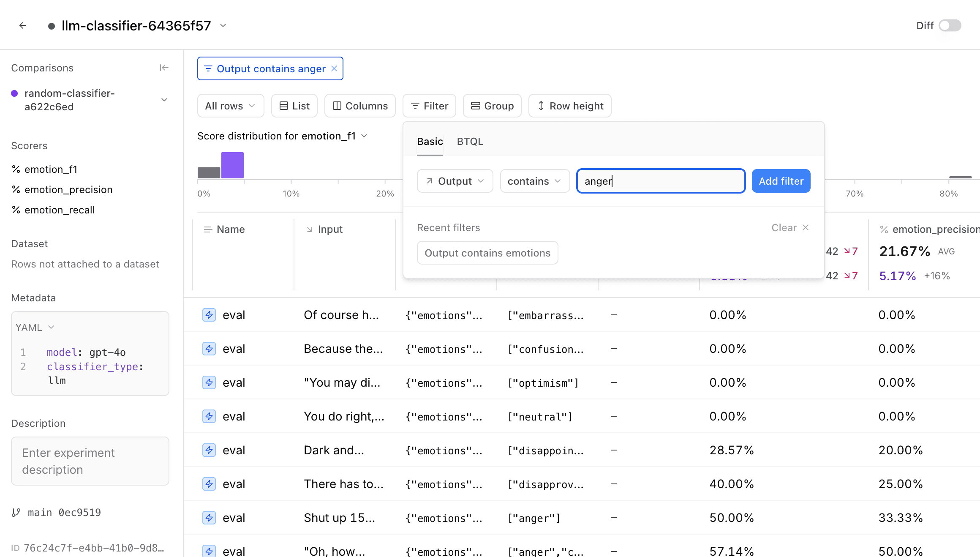The height and width of the screenshot is (557, 980).
Task: Collapse the Comparisons sidebar panel icon
Action: tap(164, 68)
